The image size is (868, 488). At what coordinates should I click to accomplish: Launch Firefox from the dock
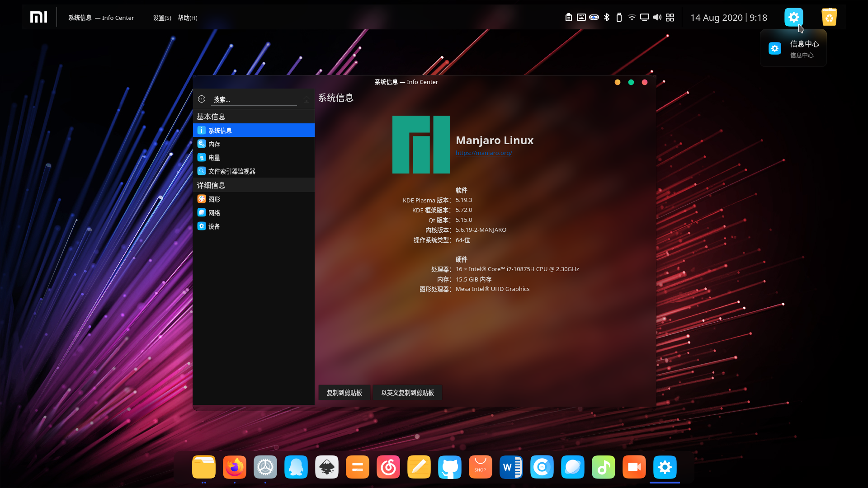[x=235, y=467]
